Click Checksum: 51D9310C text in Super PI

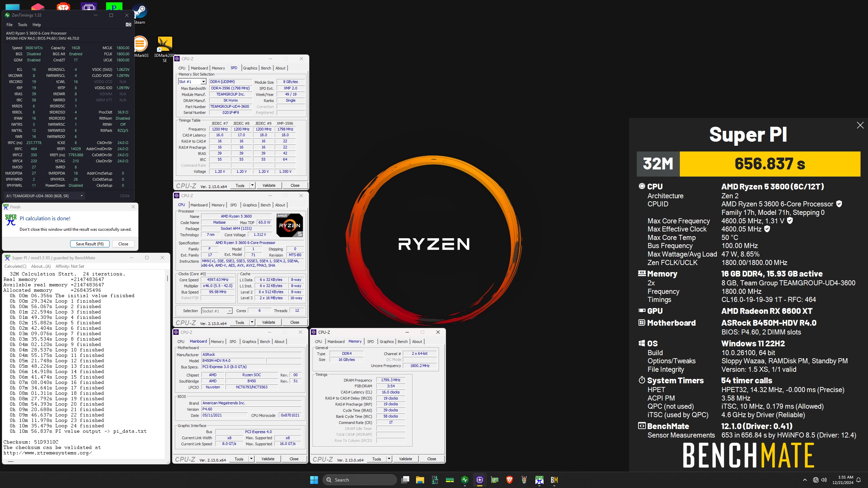pos(31,442)
